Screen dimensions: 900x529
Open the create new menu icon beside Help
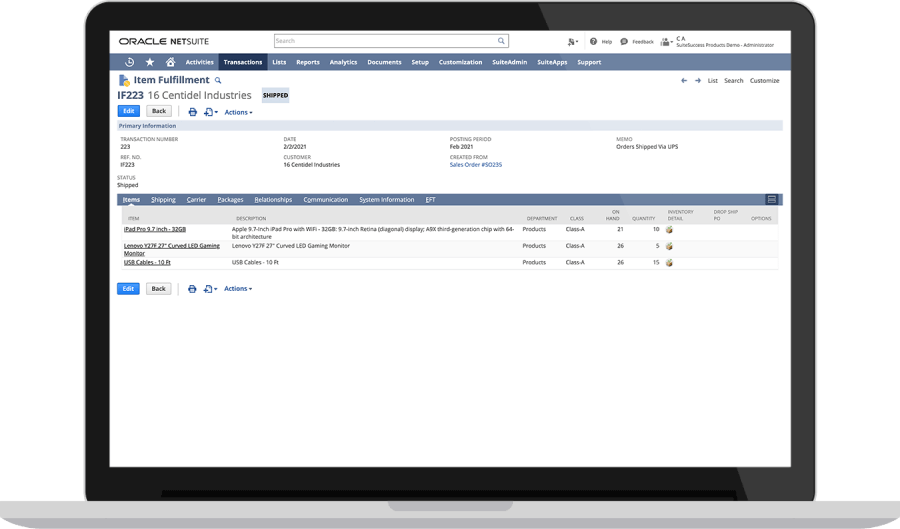point(572,42)
